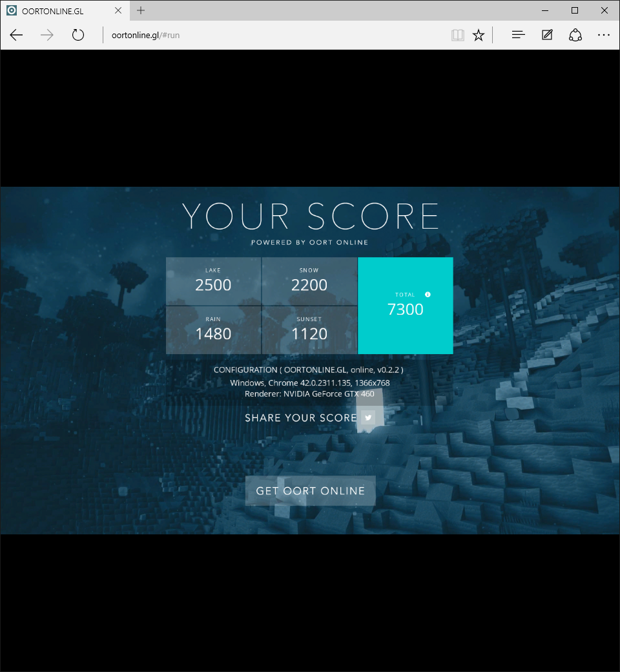The width and height of the screenshot is (620, 672).
Task: Click the address bar URL field
Action: [x=274, y=35]
